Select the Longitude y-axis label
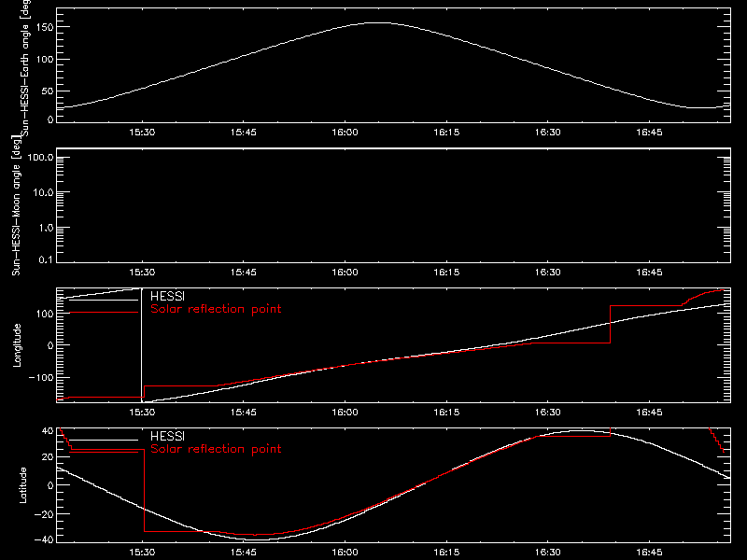The image size is (747, 560). tap(17, 345)
